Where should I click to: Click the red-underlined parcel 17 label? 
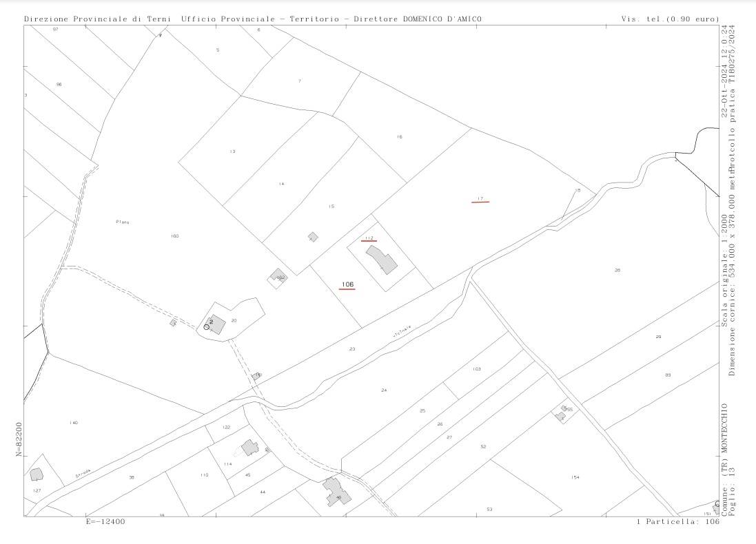[x=480, y=198]
